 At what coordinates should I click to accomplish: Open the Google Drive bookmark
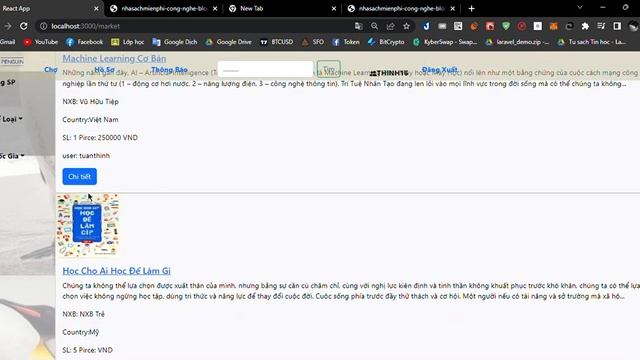(x=228, y=42)
